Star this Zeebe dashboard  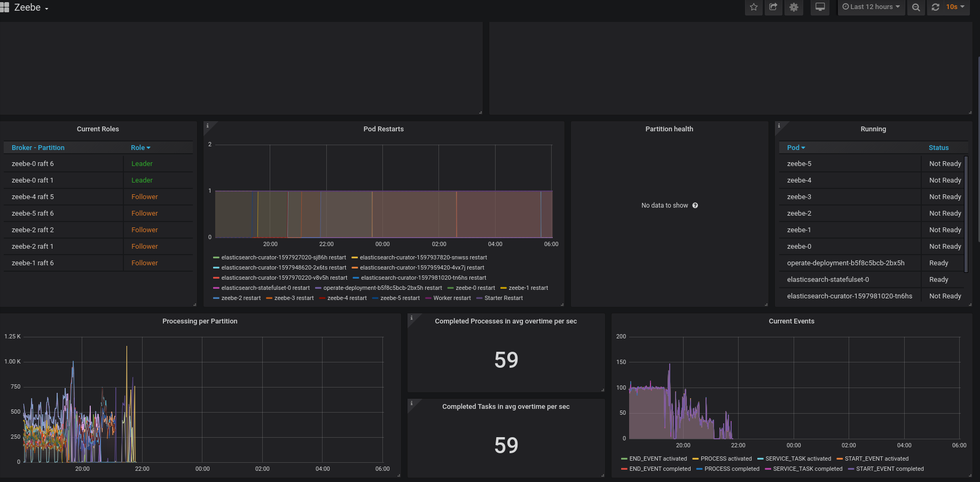[754, 7]
